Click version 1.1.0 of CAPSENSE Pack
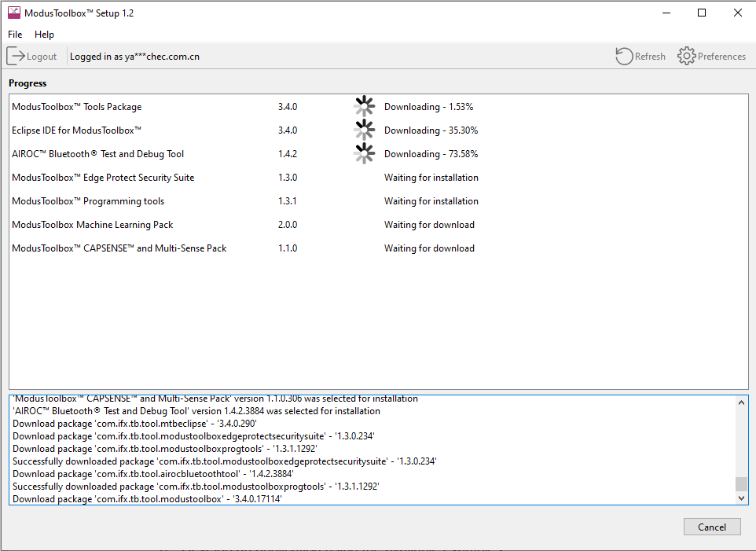Viewport: 756px width, 551px height. click(288, 248)
